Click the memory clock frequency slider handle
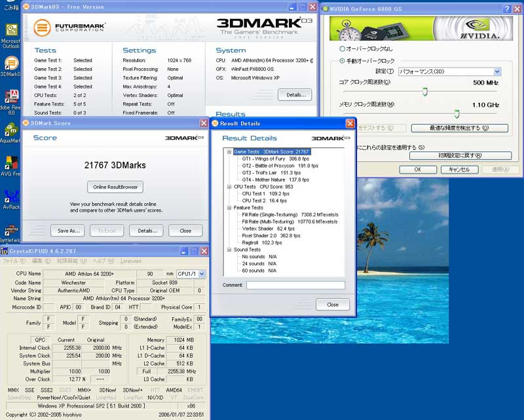The height and width of the screenshot is (420, 524). (457, 114)
